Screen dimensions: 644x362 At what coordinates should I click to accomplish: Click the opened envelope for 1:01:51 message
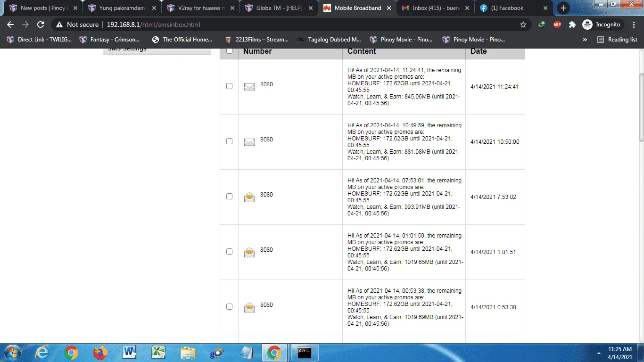249,252
